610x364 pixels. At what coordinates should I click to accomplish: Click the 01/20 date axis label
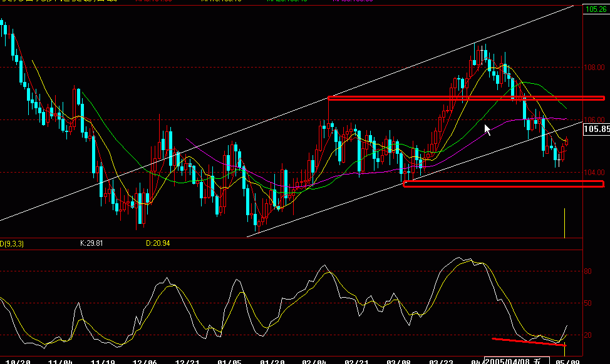[x=272, y=361]
